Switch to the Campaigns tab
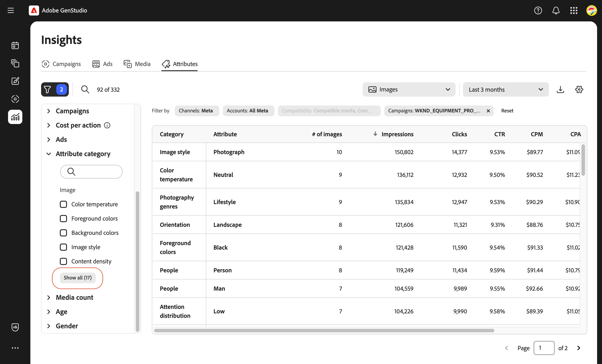This screenshot has width=602, height=364. tap(61, 64)
